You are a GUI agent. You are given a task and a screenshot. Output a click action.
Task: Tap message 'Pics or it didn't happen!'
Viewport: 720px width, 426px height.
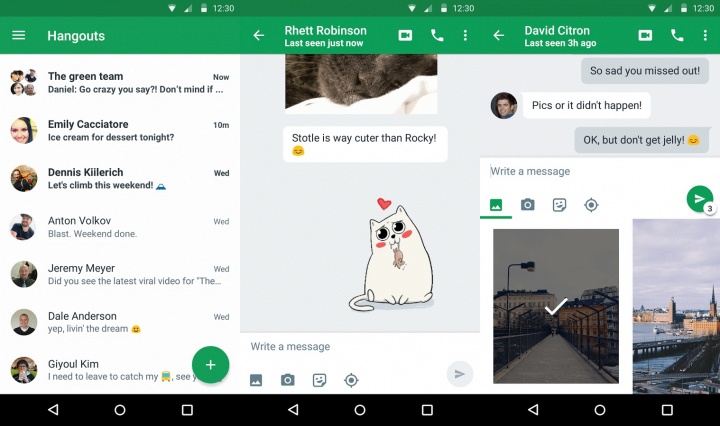tap(586, 105)
